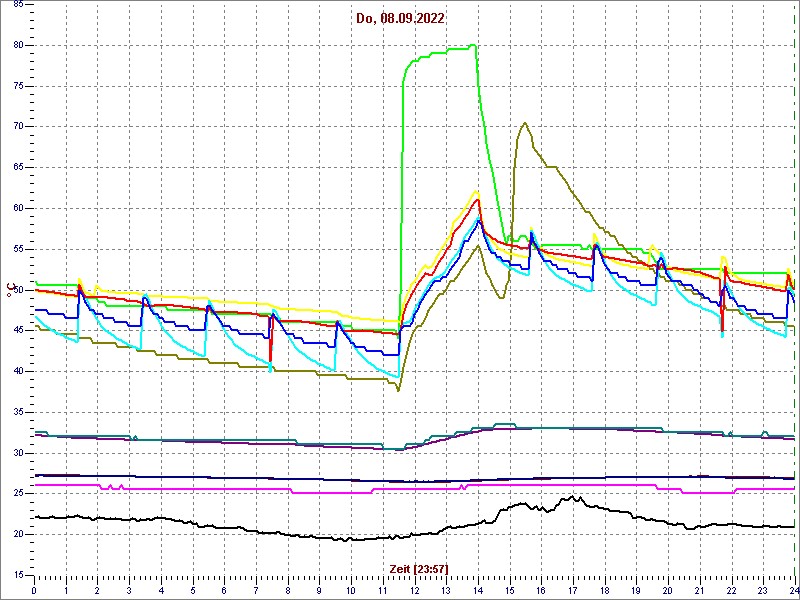Screen dimensions: 800x600
Task: Click the temperature axis value "50"
Action: [16, 290]
